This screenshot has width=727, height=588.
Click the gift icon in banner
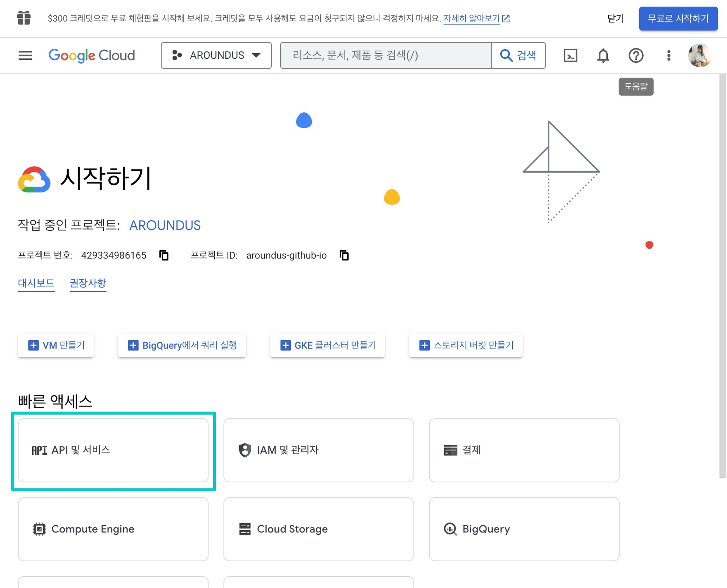(x=24, y=18)
